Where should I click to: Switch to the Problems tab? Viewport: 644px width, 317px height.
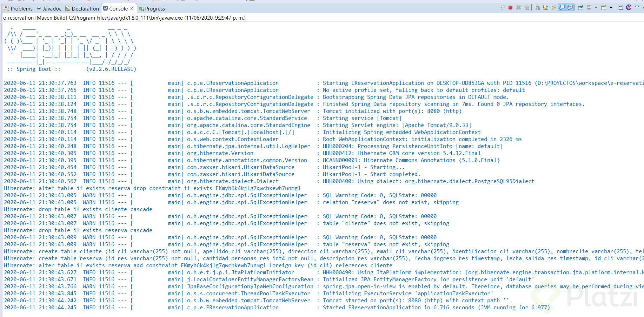(18, 8)
